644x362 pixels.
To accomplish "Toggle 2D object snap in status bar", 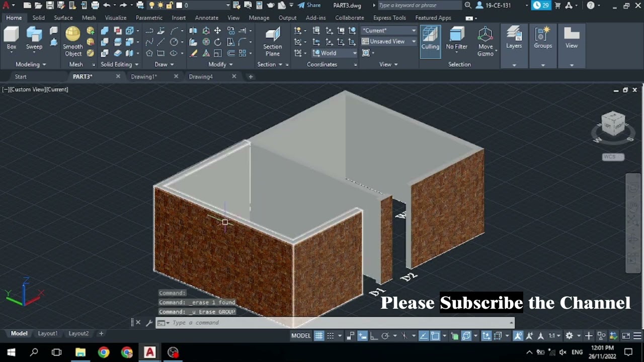I will pyautogui.click(x=435, y=336).
